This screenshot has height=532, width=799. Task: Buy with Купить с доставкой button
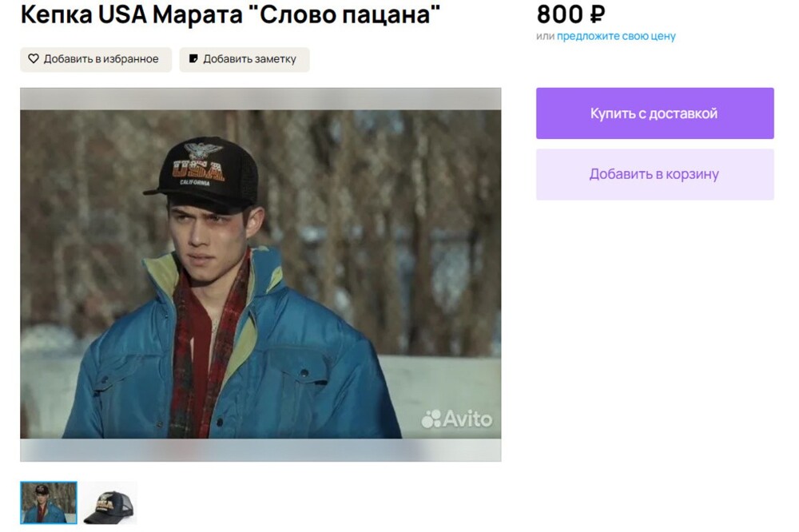point(655,113)
